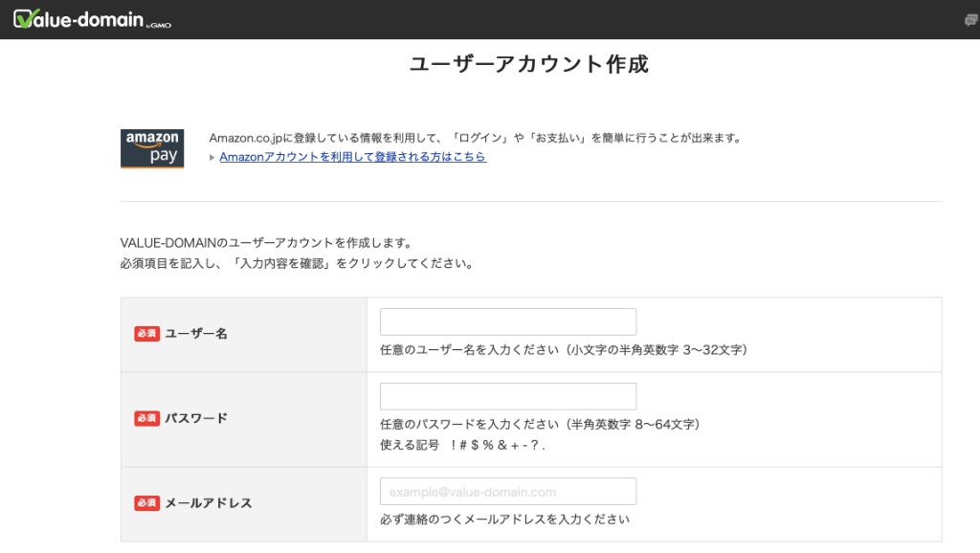This screenshot has width=980, height=553.
Task: Click the Value-domain logo in header
Action: point(92,19)
